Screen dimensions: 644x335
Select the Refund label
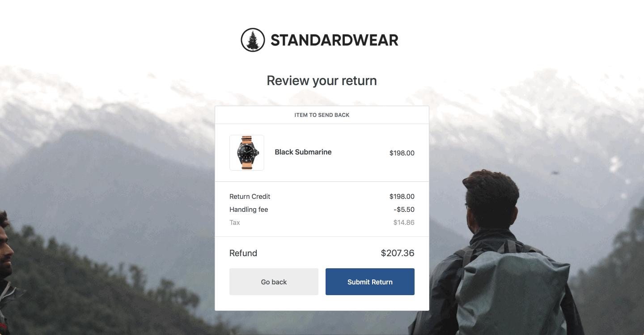pyautogui.click(x=243, y=253)
